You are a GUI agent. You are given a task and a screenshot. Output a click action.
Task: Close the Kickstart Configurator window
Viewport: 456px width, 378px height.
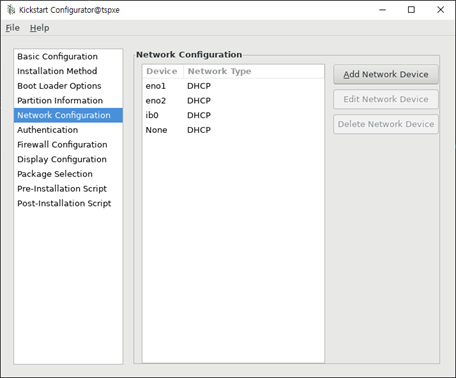coord(440,10)
